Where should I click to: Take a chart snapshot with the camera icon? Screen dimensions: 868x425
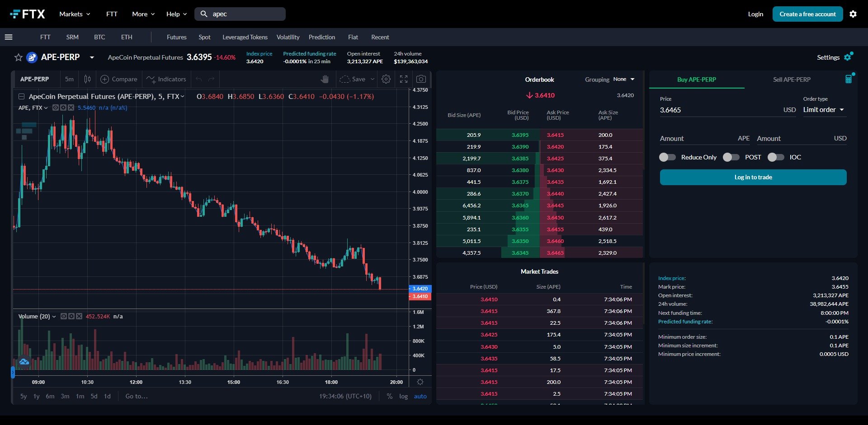pyautogui.click(x=421, y=79)
